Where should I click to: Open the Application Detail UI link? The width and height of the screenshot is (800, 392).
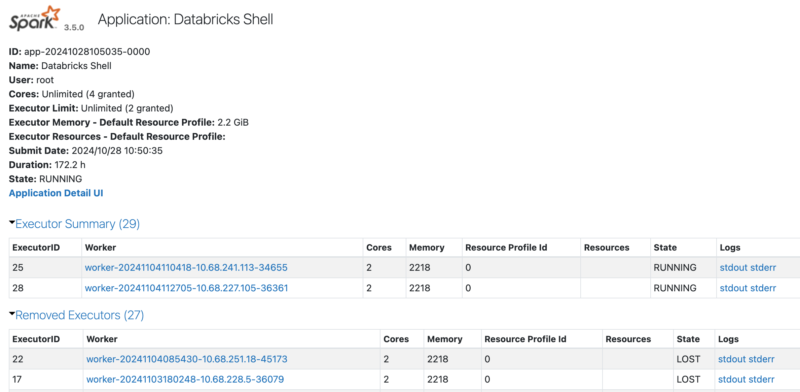click(x=56, y=193)
